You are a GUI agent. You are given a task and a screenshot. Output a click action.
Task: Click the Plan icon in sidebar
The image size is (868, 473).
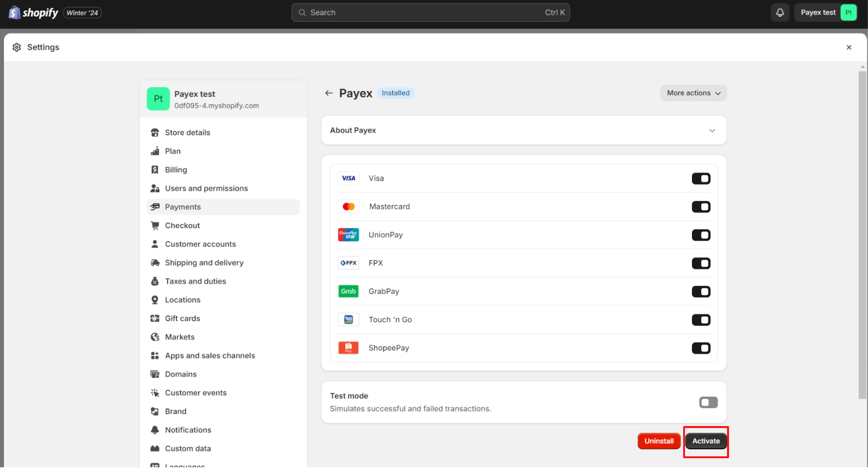(155, 151)
